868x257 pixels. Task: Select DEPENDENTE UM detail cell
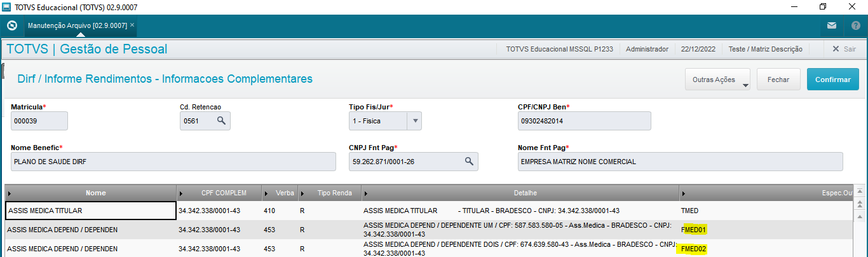[x=520, y=230]
